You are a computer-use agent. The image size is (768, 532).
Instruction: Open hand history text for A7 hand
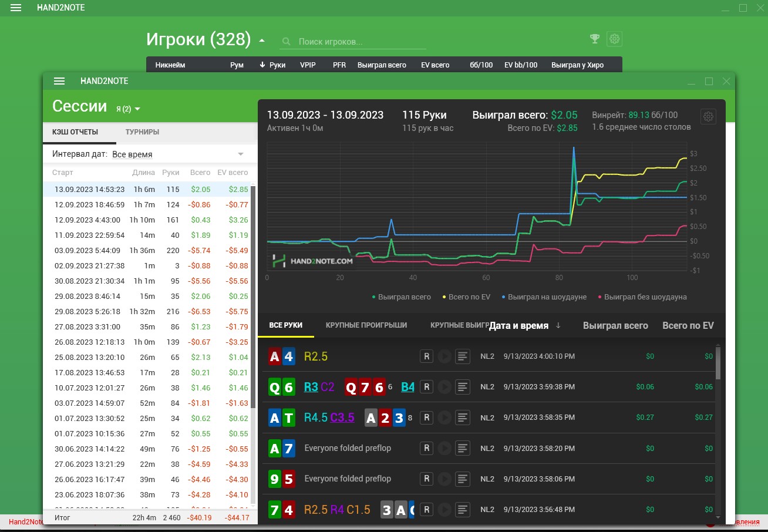463,448
